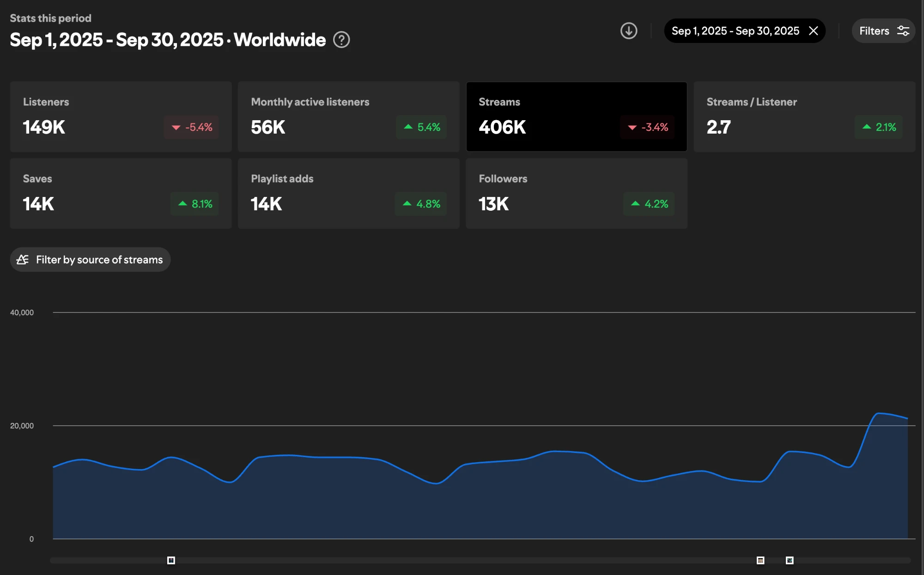Select the Playlist adds card
This screenshot has height=575, width=924.
click(x=349, y=193)
